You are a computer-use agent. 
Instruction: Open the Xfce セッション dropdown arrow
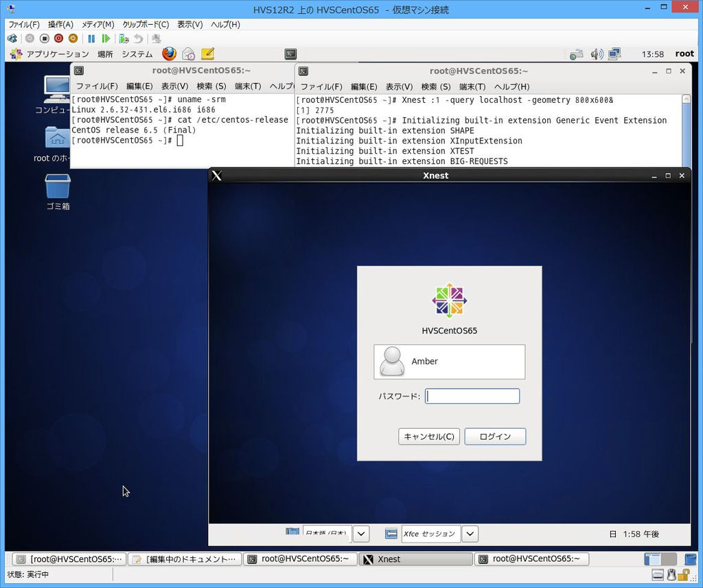point(470,534)
